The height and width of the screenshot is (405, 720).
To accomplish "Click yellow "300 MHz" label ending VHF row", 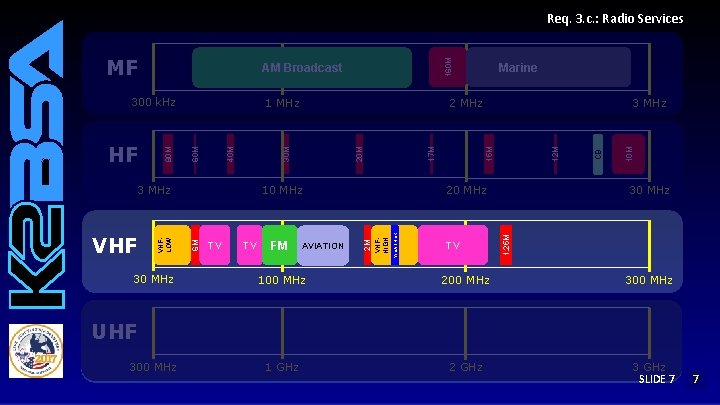I will [x=649, y=280].
